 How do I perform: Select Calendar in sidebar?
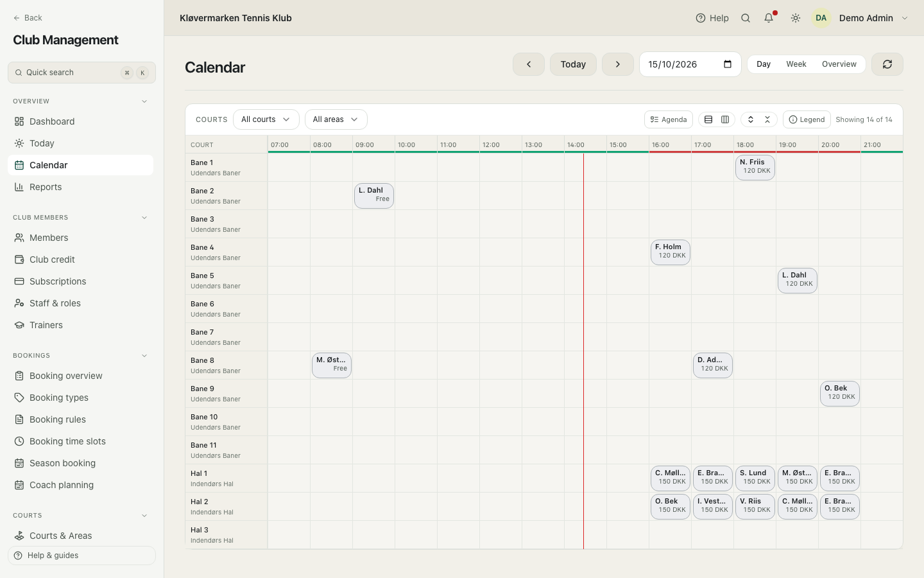pyautogui.click(x=80, y=165)
